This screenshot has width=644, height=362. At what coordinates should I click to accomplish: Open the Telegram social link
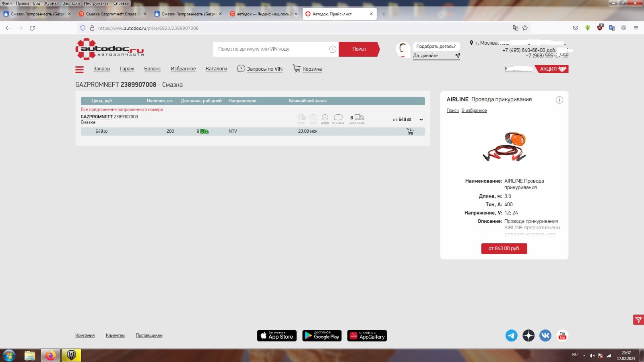[x=512, y=335]
